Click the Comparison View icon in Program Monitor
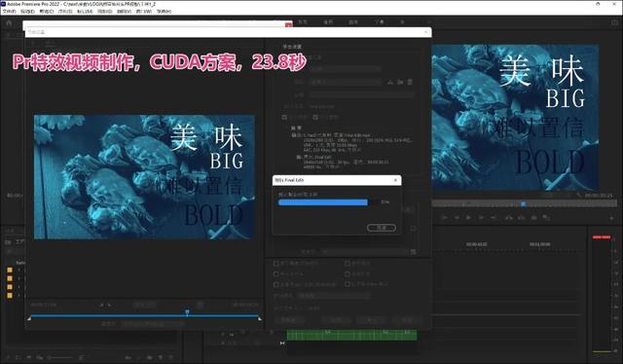This screenshot has height=364, width=623. click(547, 218)
